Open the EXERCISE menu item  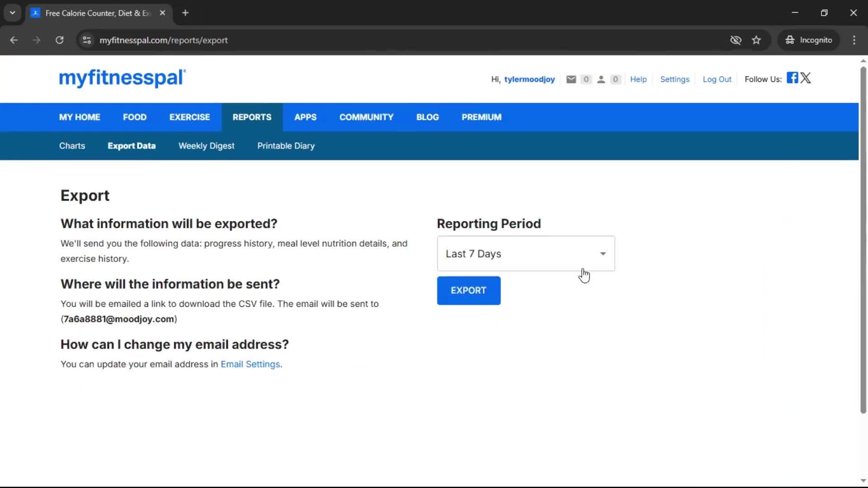click(x=189, y=117)
